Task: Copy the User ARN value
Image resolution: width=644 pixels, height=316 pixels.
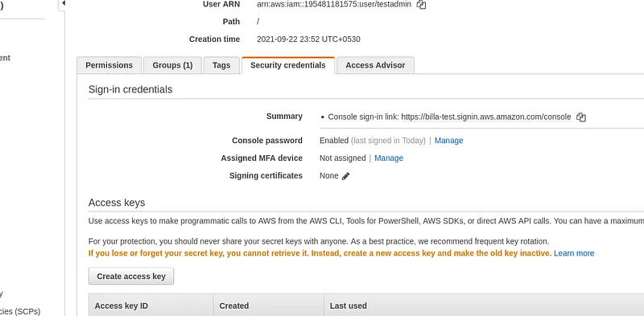Action: [421, 5]
